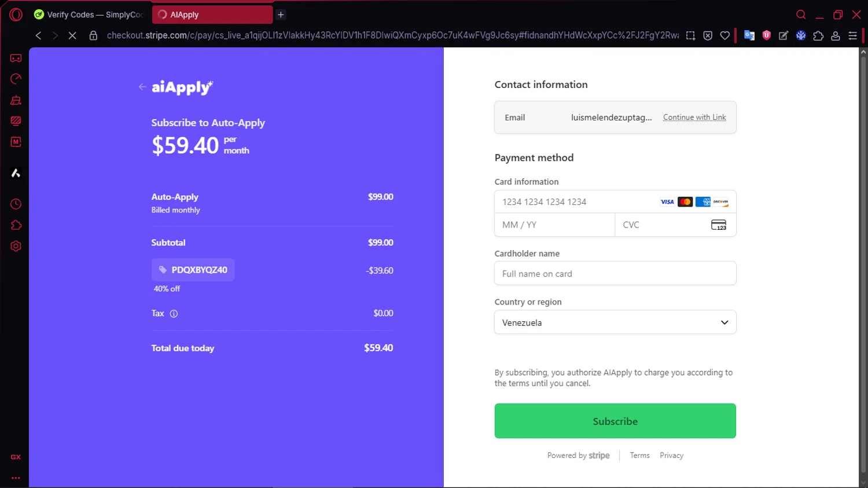Open the profile account icon in toolbar
This screenshot has width=868, height=488.
(x=836, y=35)
